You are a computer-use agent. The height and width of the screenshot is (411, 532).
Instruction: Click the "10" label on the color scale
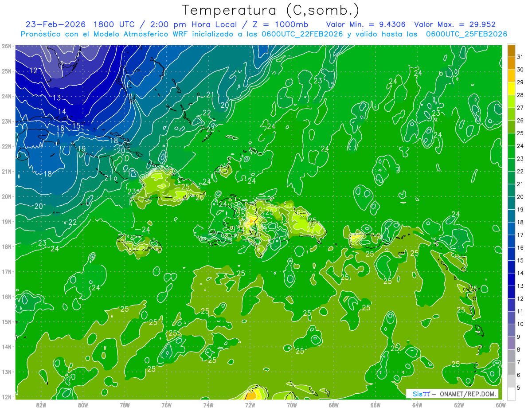click(x=520, y=324)
